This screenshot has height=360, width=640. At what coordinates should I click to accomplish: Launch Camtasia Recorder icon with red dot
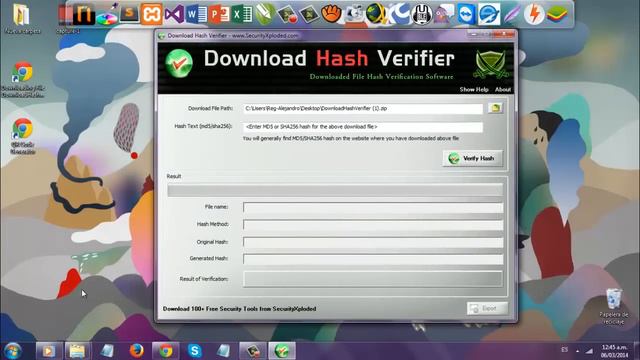click(287, 14)
